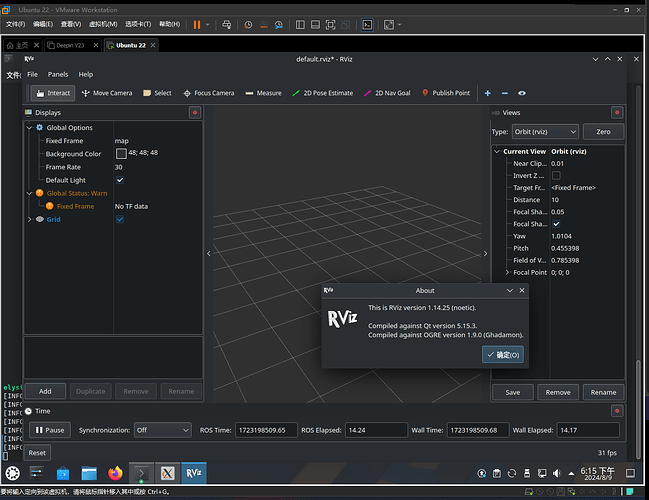Screen dimensions: 649x500
Task: Click the Frame Rate value 30
Action: pyautogui.click(x=118, y=167)
